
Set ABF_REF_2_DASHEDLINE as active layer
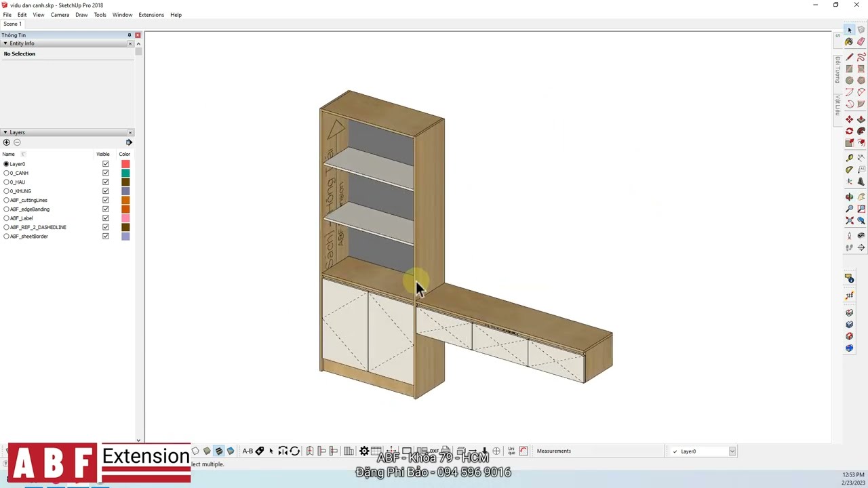pos(7,227)
